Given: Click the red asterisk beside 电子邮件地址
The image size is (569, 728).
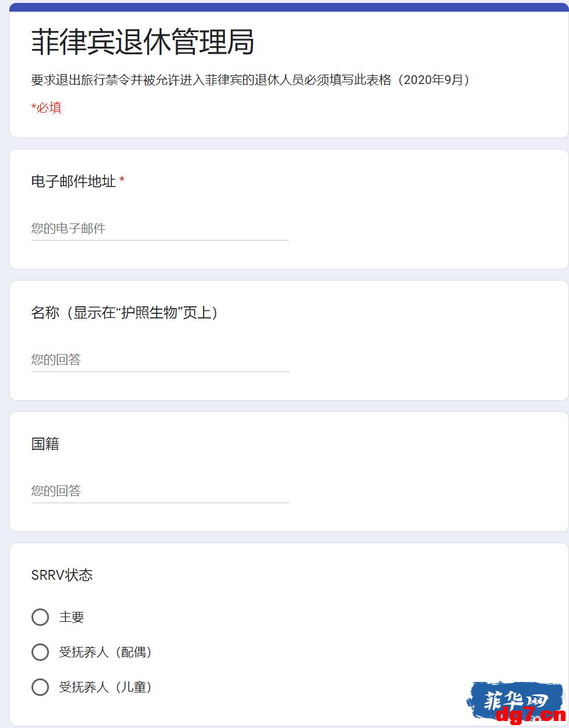Looking at the screenshot, I should (x=122, y=180).
